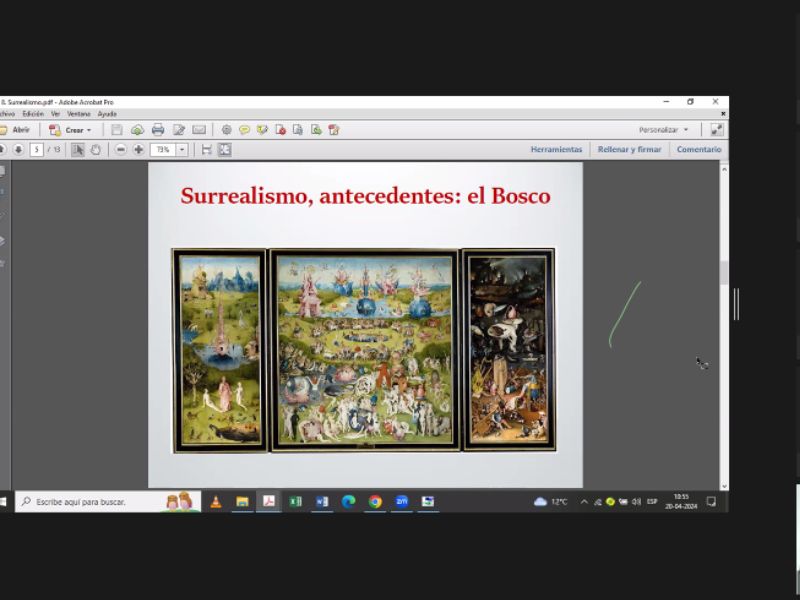The width and height of the screenshot is (800, 600).
Task: Click the page number field showing 5
Action: click(36, 149)
